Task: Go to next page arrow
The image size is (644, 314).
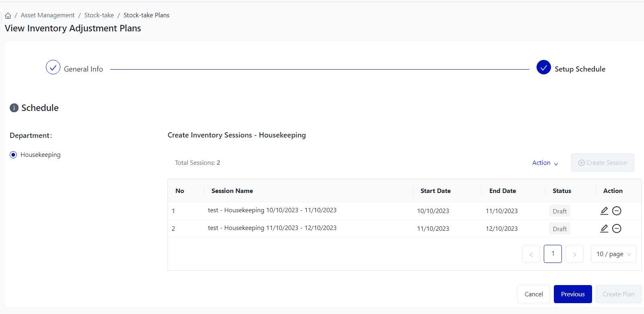Action: (x=574, y=254)
